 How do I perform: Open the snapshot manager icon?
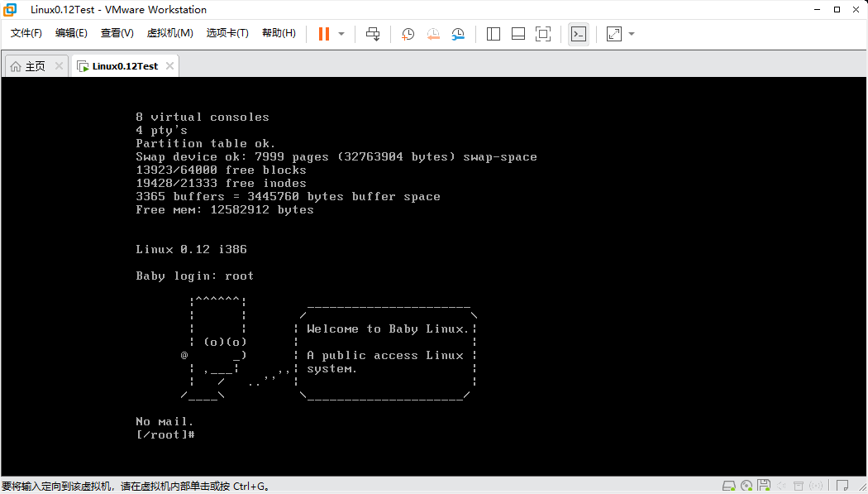point(458,34)
